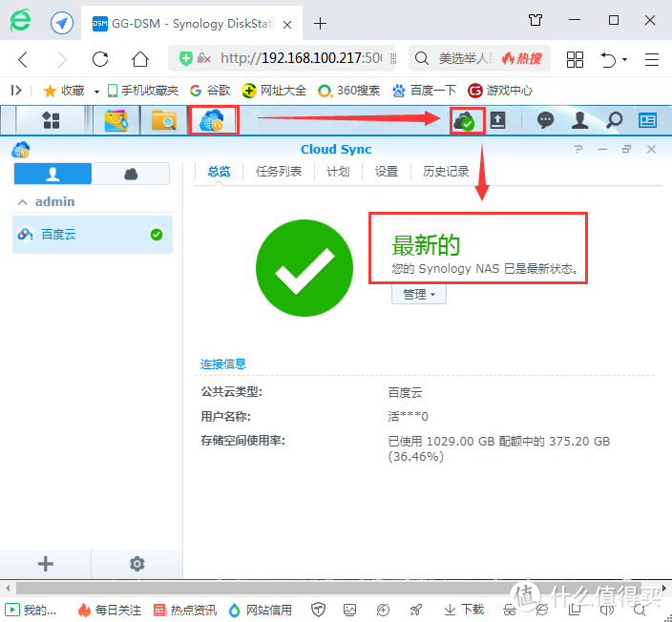Open the connection settings gear icon
This screenshot has height=622, width=672.
(137, 564)
